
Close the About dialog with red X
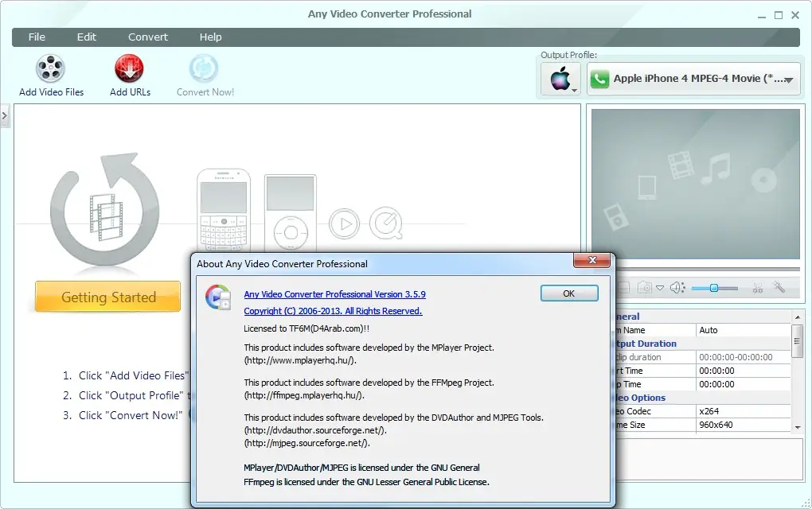pyautogui.click(x=592, y=260)
